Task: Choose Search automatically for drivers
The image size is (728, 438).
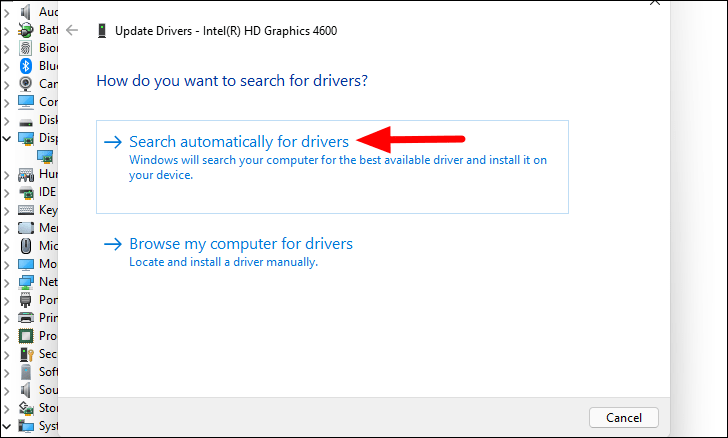Action: point(332,167)
